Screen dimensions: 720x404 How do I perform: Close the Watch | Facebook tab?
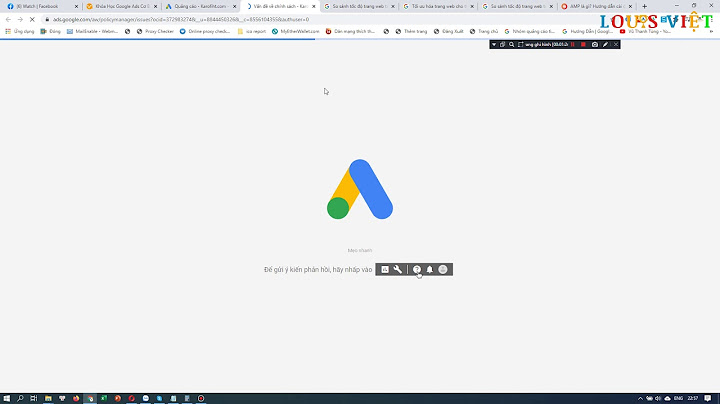tap(76, 6)
